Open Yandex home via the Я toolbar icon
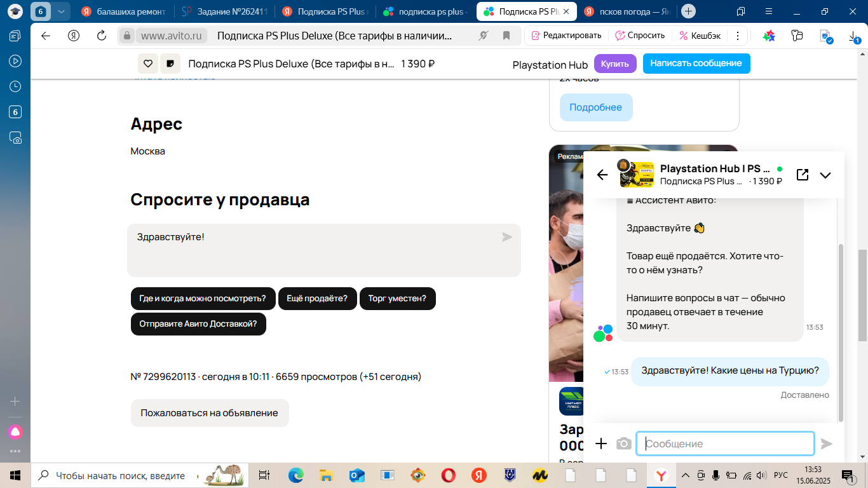 click(74, 36)
